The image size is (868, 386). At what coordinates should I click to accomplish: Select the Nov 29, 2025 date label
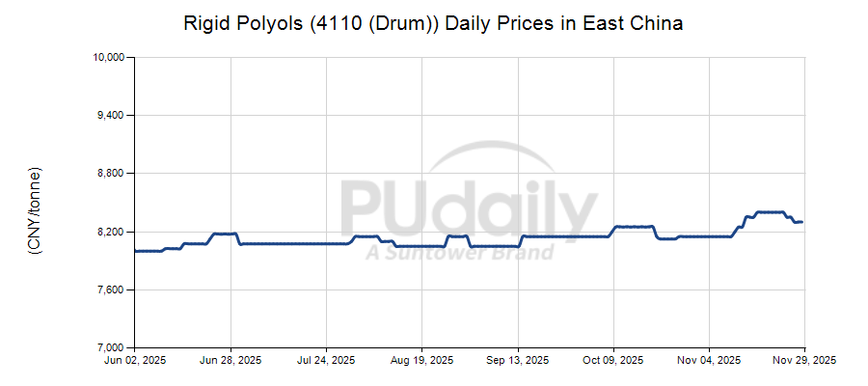point(804,361)
